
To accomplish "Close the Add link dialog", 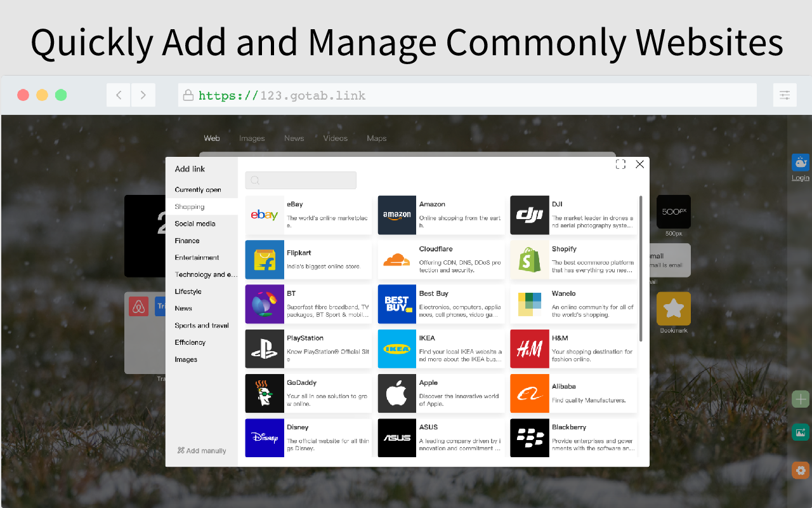I will pos(639,164).
